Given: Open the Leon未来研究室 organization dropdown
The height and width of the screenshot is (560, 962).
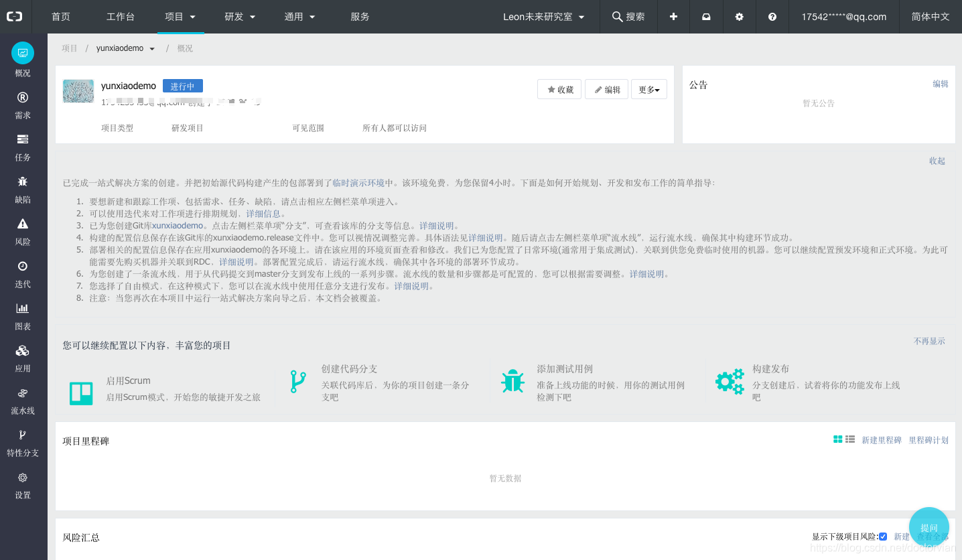Looking at the screenshot, I should [544, 17].
